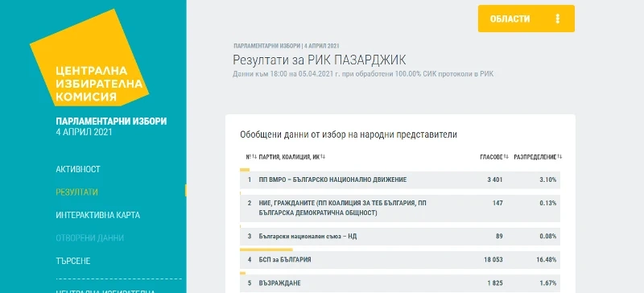
Task: Go to the АКТИВНОСТ section
Action: tap(78, 169)
